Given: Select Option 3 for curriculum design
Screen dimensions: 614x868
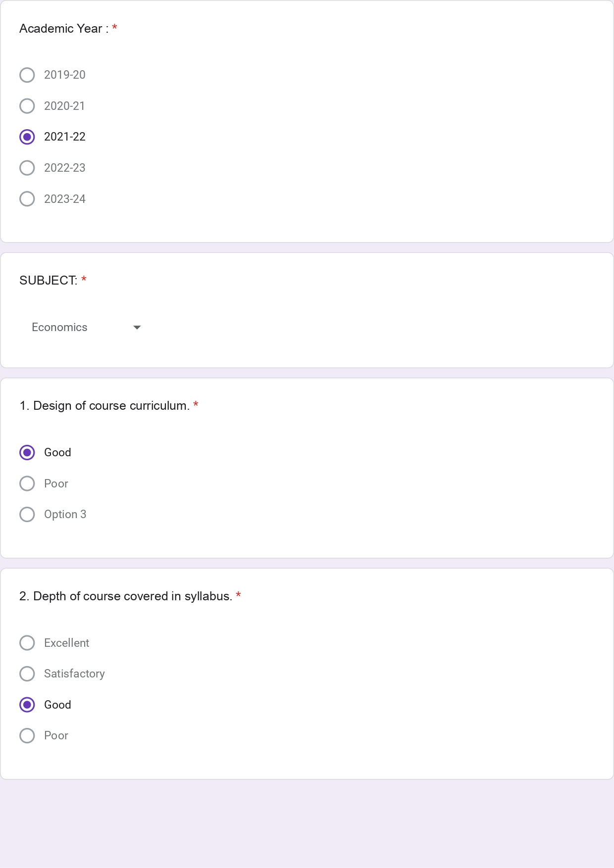Looking at the screenshot, I should click(x=27, y=515).
